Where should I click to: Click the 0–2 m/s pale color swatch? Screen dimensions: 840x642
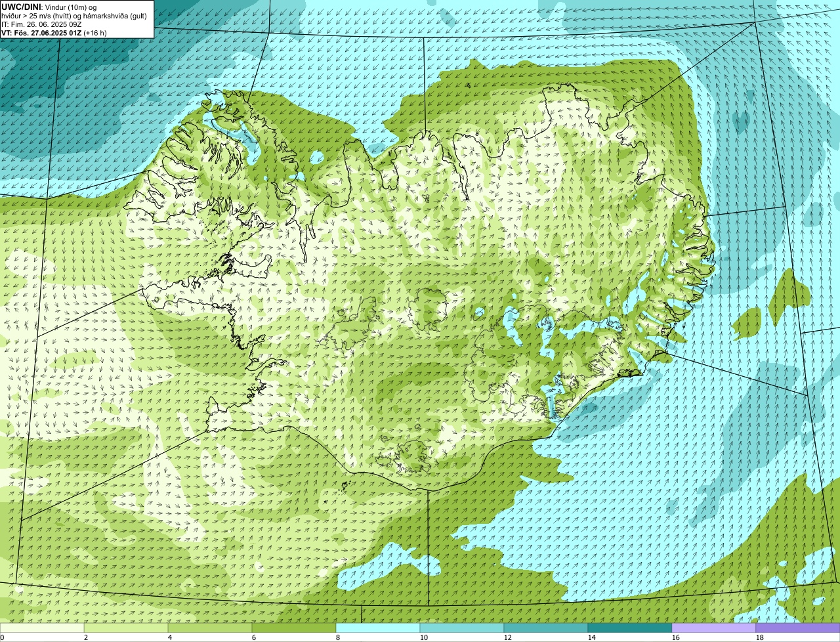(x=42, y=628)
